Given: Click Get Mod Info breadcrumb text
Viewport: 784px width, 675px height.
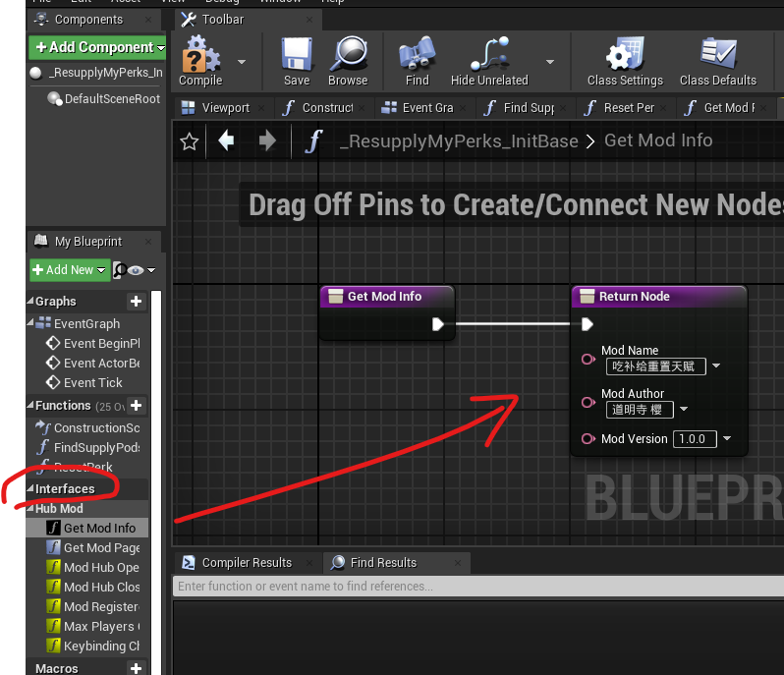Looking at the screenshot, I should pos(658,141).
